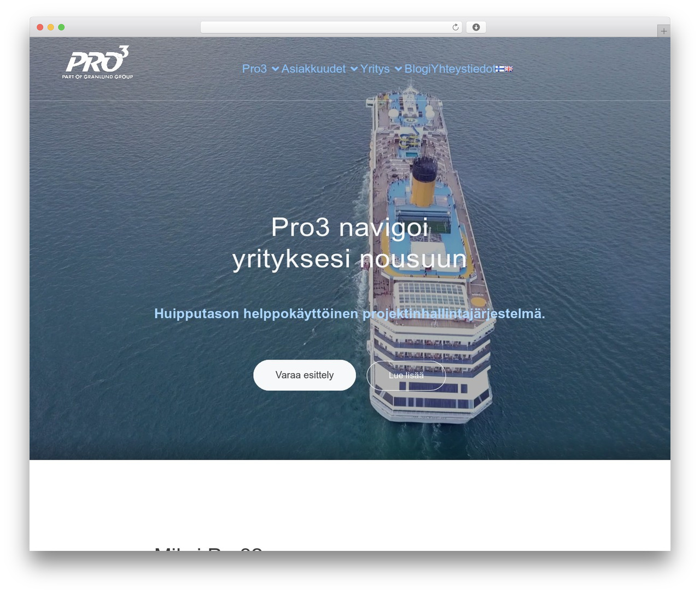The image size is (700, 593).
Task: Switch site language with the Finnish flag
Action: (x=500, y=69)
